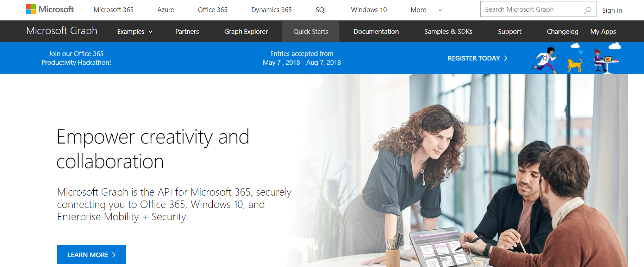Click the Sign in link
The height and width of the screenshot is (267, 644).
tap(612, 10)
